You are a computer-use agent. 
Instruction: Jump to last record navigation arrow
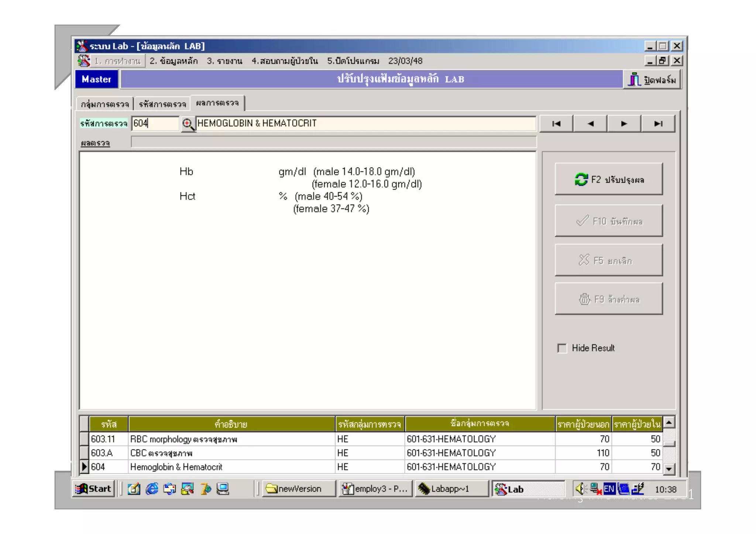point(658,124)
